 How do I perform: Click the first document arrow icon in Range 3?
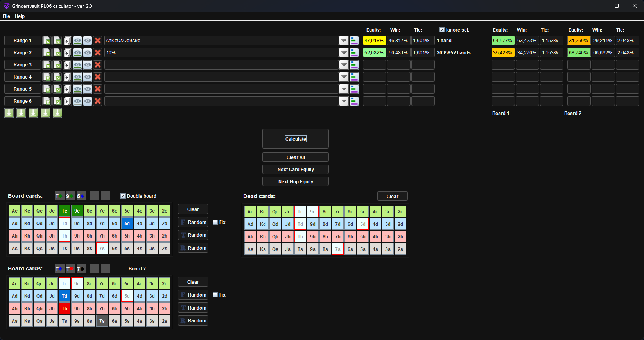[47, 65]
